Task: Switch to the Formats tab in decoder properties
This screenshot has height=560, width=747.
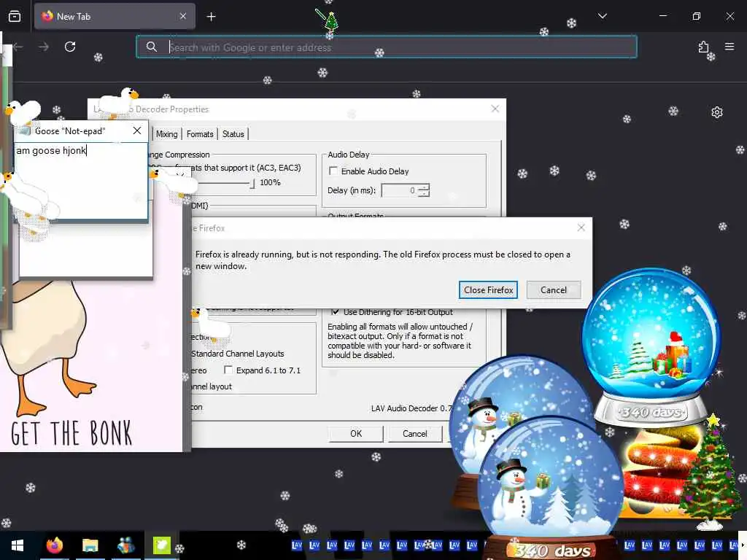Action: click(x=200, y=134)
